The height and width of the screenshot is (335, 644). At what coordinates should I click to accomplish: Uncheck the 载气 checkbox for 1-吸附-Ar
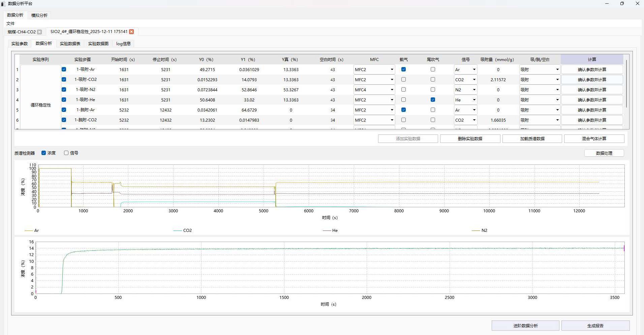403,69
